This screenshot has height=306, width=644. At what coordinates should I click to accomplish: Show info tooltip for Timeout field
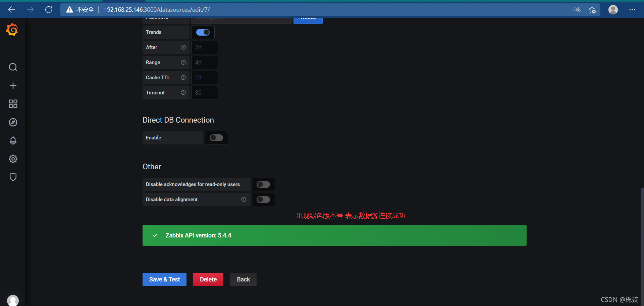[183, 93]
